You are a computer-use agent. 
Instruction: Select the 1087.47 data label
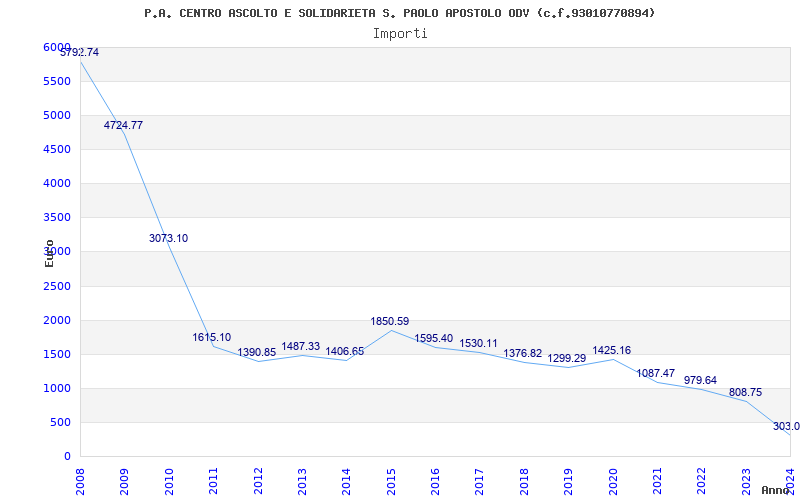656,373
